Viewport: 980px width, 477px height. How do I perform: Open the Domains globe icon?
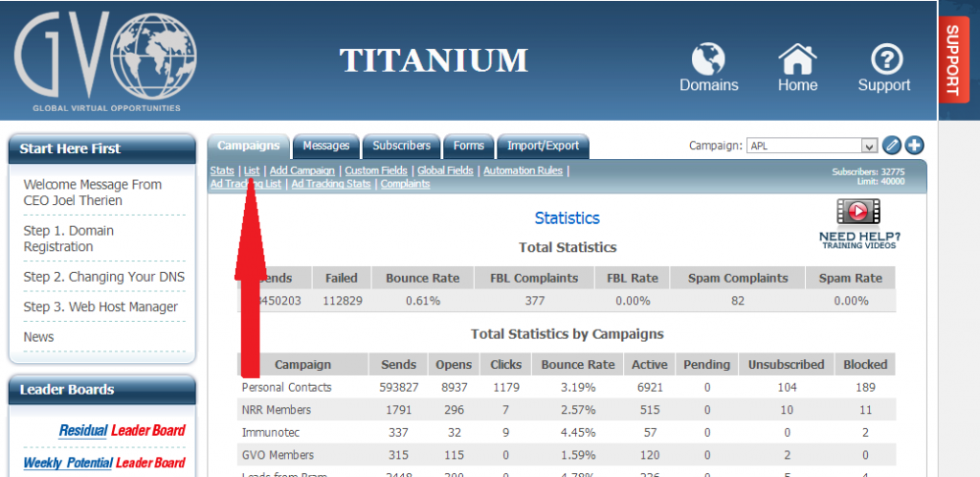pos(708,60)
